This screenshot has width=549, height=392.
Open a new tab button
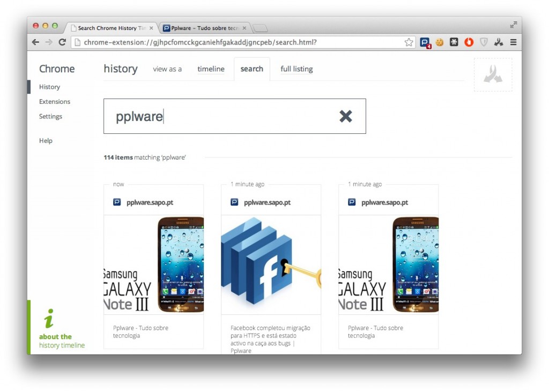(260, 28)
